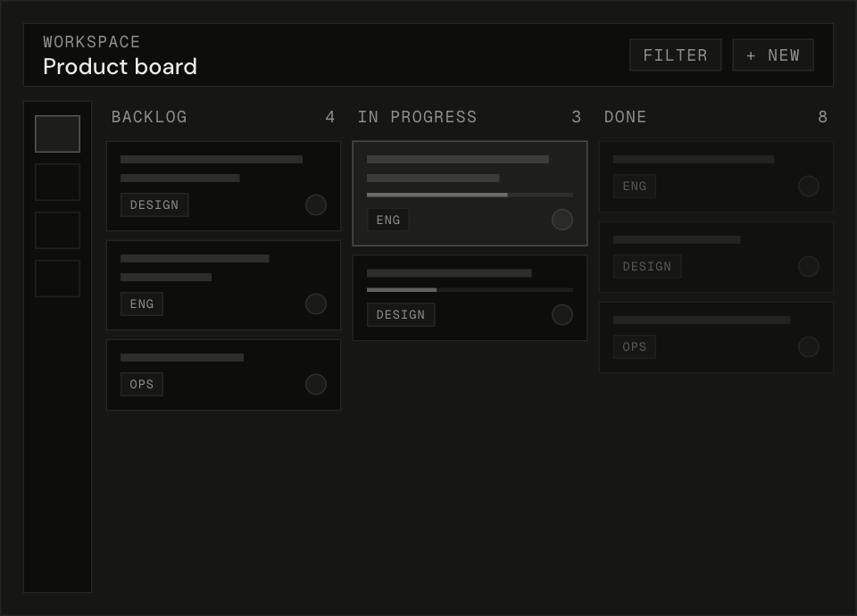The height and width of the screenshot is (616, 857).
Task: Open the fourth sidebar icon
Action: (x=57, y=279)
